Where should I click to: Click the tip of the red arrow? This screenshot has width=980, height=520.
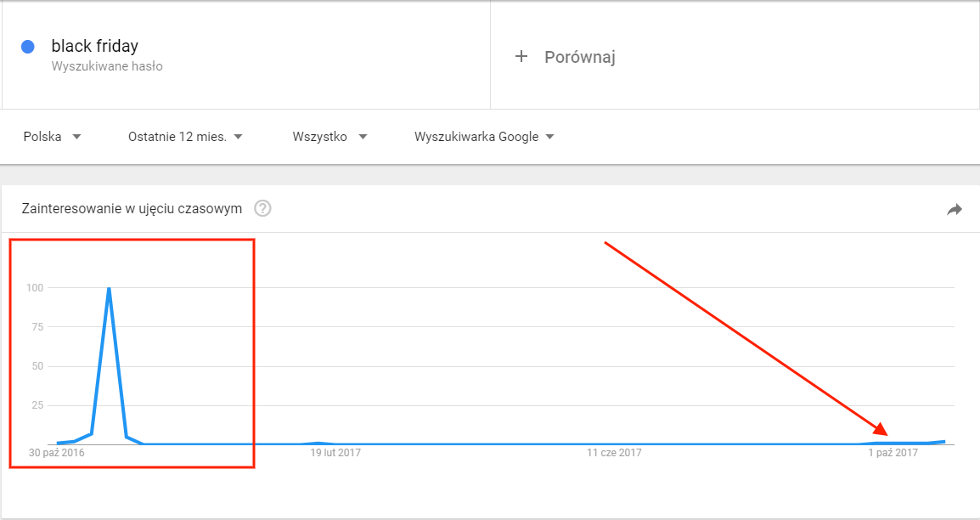click(885, 432)
